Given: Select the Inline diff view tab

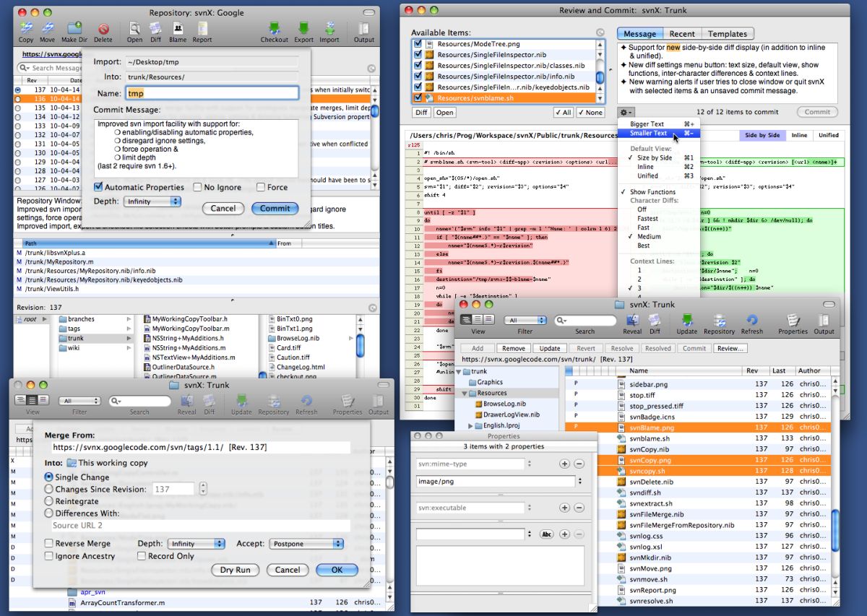Looking at the screenshot, I should tap(799, 135).
